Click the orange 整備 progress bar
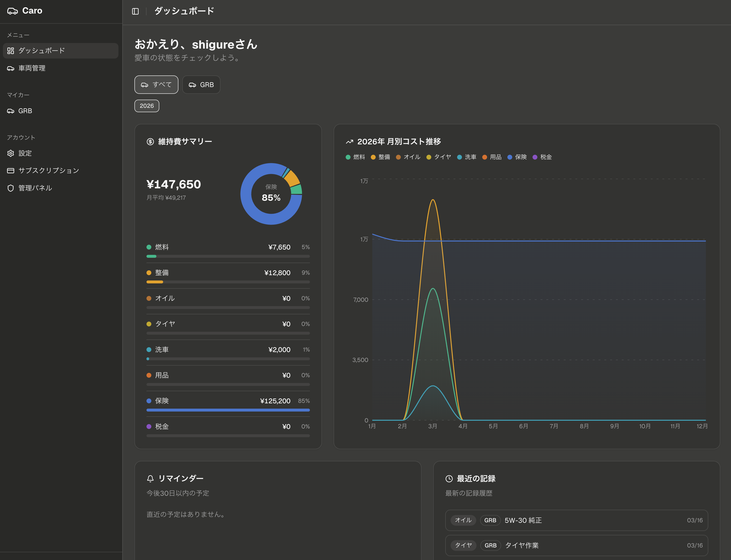 155,282
